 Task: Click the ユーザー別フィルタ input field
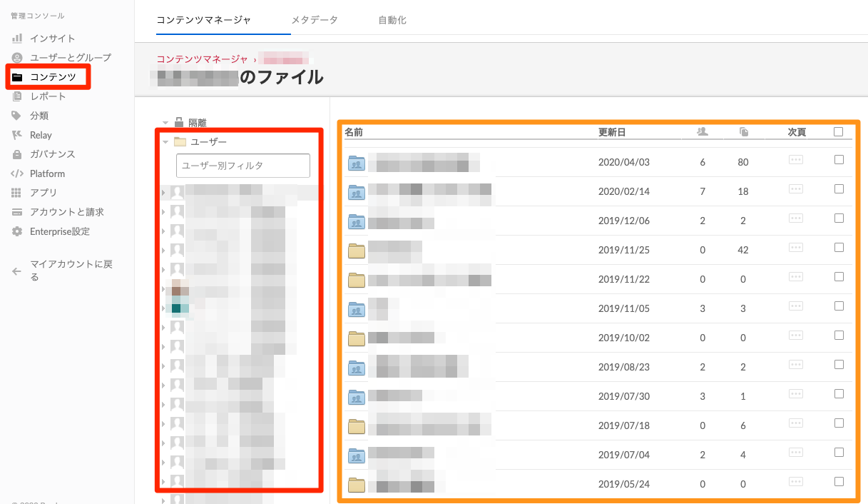pos(243,166)
